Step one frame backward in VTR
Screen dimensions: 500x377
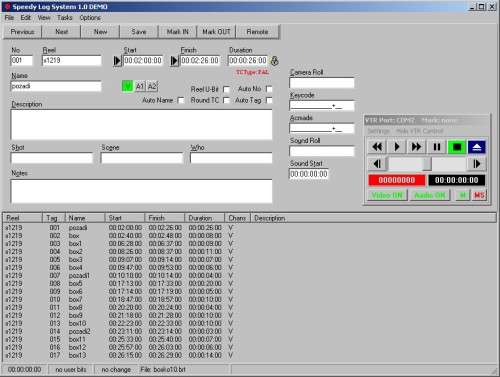pos(377,164)
